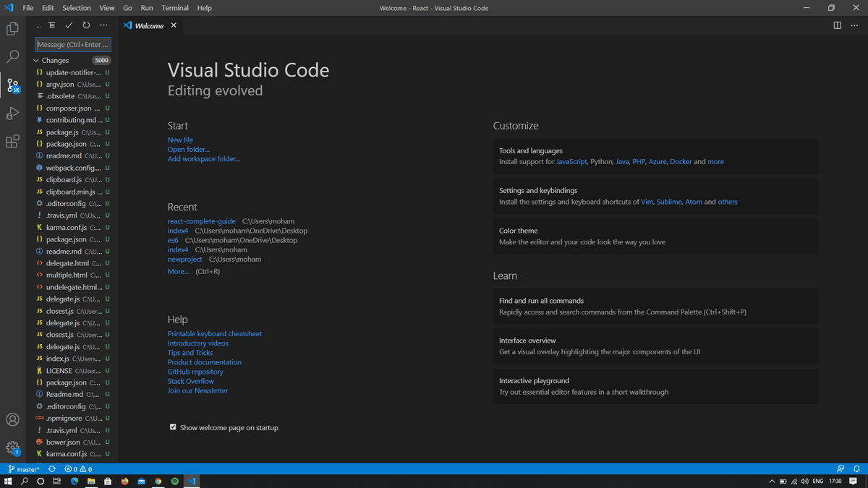Click the commit checkmark icon
The height and width of the screenshot is (488, 868).
click(x=69, y=25)
